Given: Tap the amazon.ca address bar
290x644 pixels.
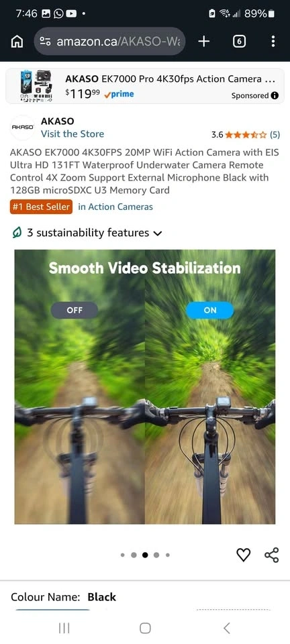Looking at the screenshot, I should click(109, 42).
